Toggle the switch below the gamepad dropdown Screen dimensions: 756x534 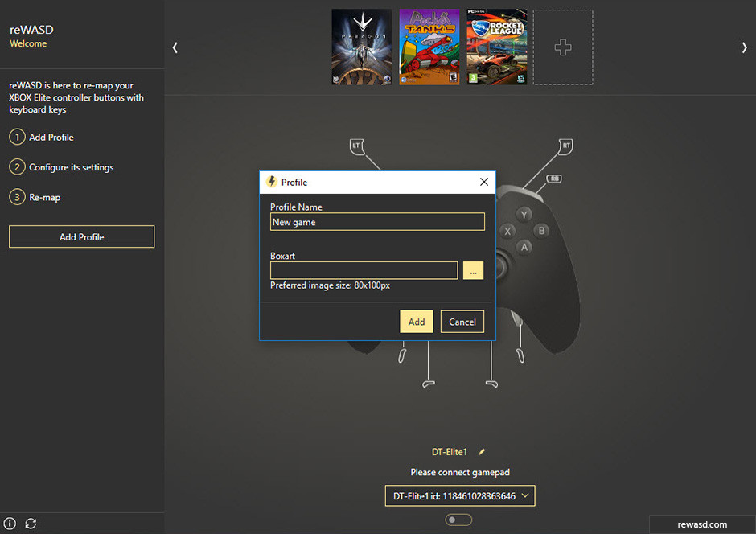point(458,520)
